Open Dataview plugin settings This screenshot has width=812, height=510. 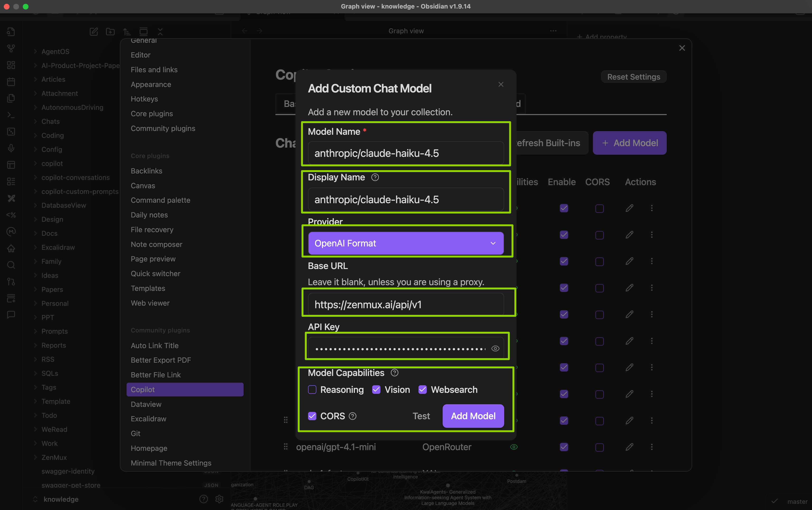[x=146, y=404]
